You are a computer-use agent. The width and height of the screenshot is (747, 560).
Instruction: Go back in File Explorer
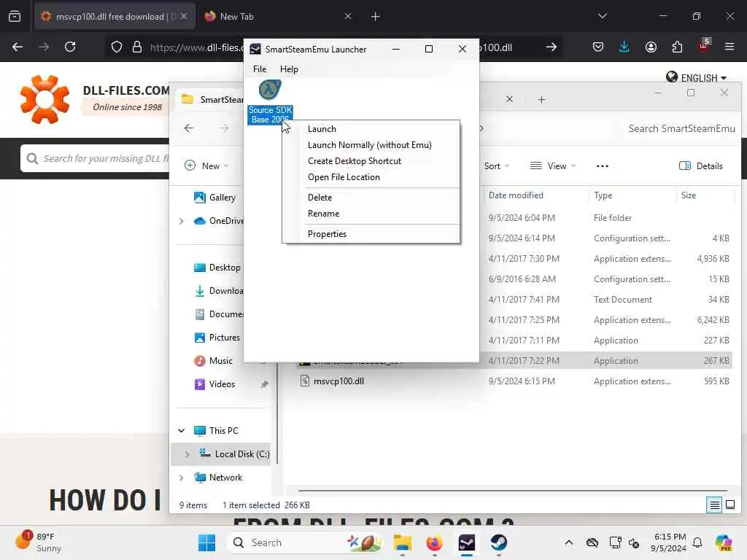pyautogui.click(x=189, y=128)
